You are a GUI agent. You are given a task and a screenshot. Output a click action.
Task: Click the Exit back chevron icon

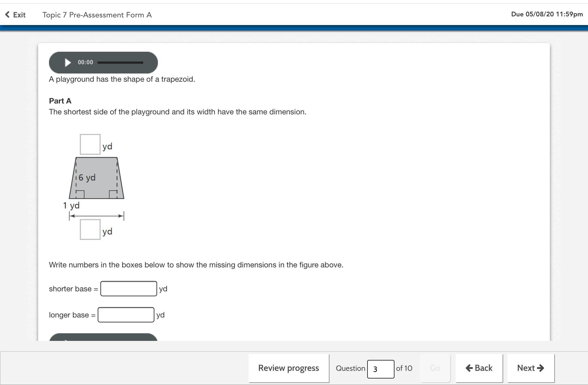click(x=7, y=14)
